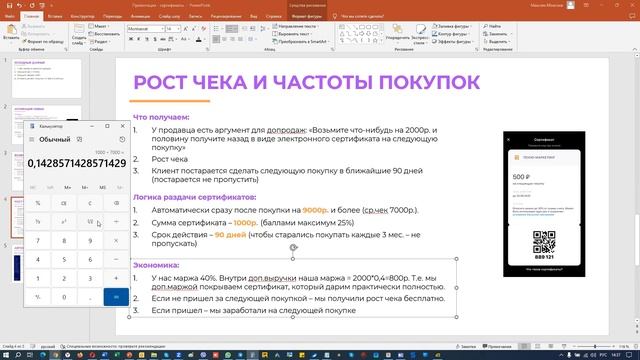The width and height of the screenshot is (640, 360).
Task: Click Find (Найти) in editing group
Action: [492, 26]
